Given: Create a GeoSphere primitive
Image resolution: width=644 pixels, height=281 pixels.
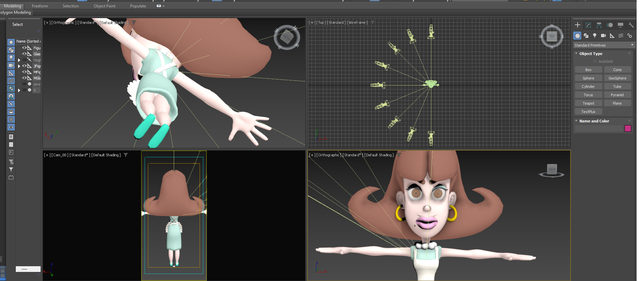Looking at the screenshot, I should coord(617,78).
